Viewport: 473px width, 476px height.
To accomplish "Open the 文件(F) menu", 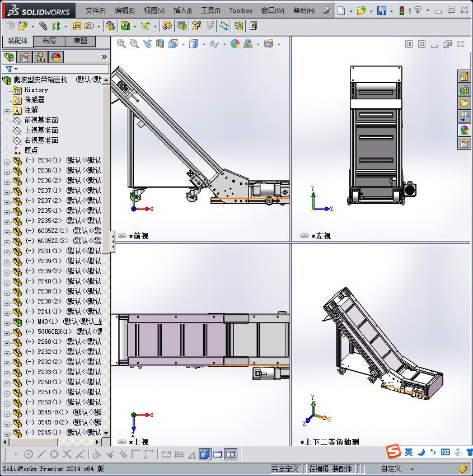I will (96, 11).
